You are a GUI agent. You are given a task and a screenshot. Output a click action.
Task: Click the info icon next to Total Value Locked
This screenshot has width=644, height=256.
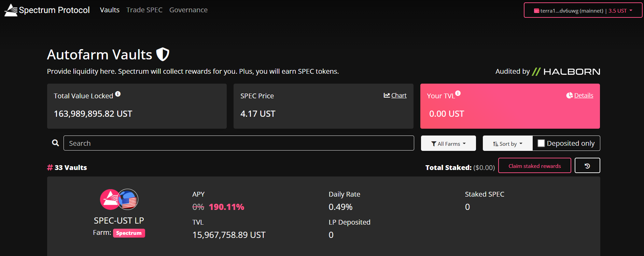pyautogui.click(x=118, y=94)
